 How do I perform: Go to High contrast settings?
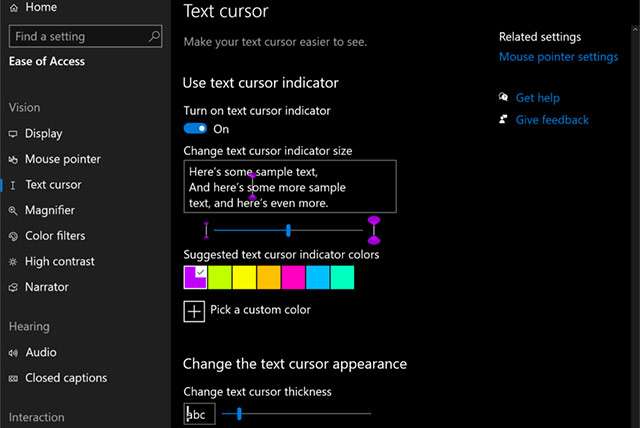(59, 261)
